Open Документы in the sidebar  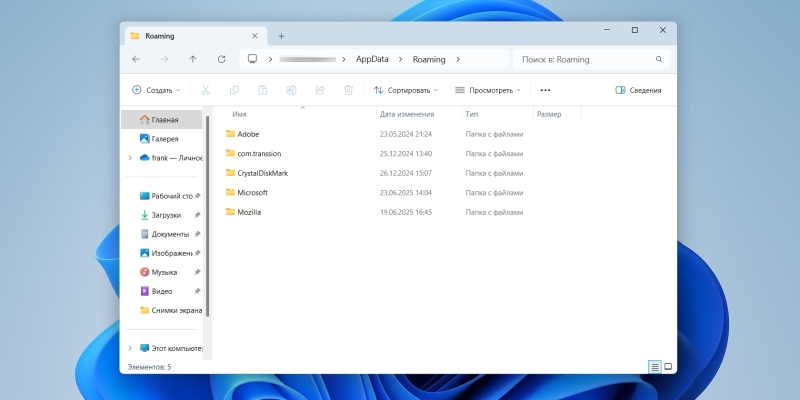coord(164,234)
